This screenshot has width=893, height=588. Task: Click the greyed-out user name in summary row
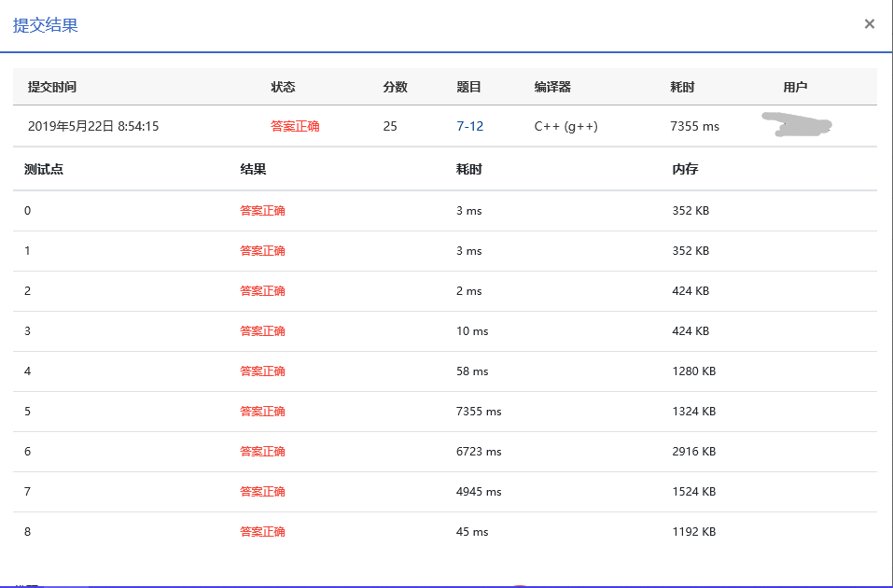[797, 125]
